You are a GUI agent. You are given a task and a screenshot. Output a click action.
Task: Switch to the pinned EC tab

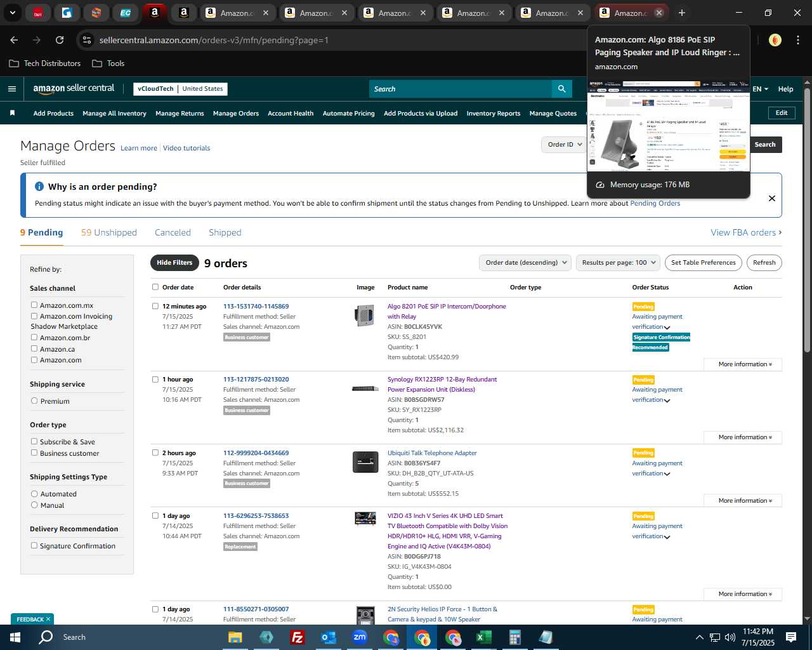coord(125,13)
